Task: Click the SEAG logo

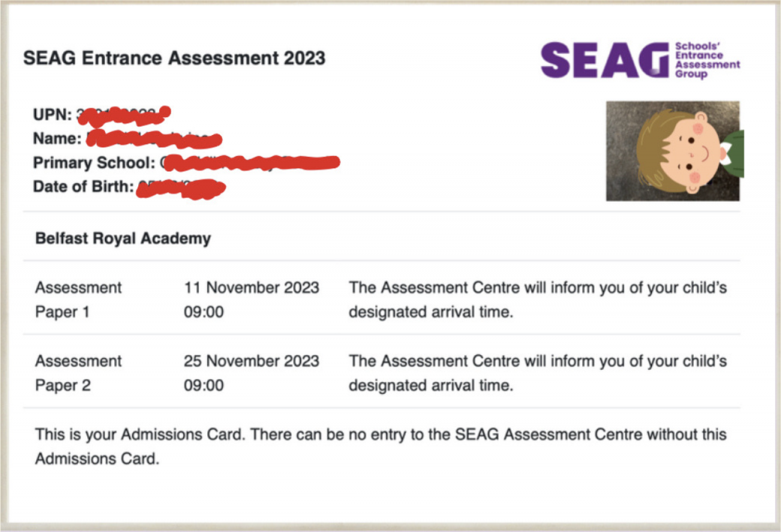Action: click(605, 60)
